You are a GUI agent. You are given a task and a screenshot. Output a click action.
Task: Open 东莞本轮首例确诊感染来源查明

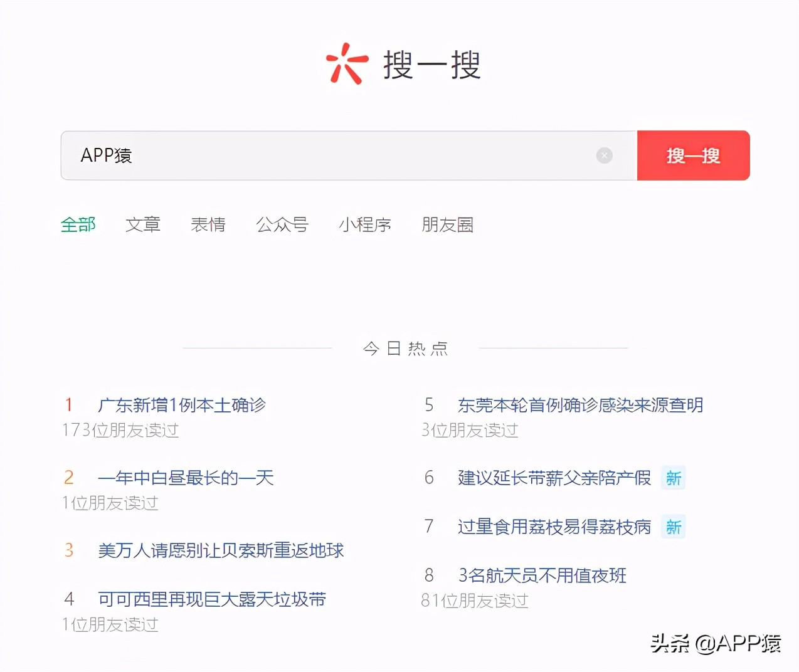coord(581,405)
